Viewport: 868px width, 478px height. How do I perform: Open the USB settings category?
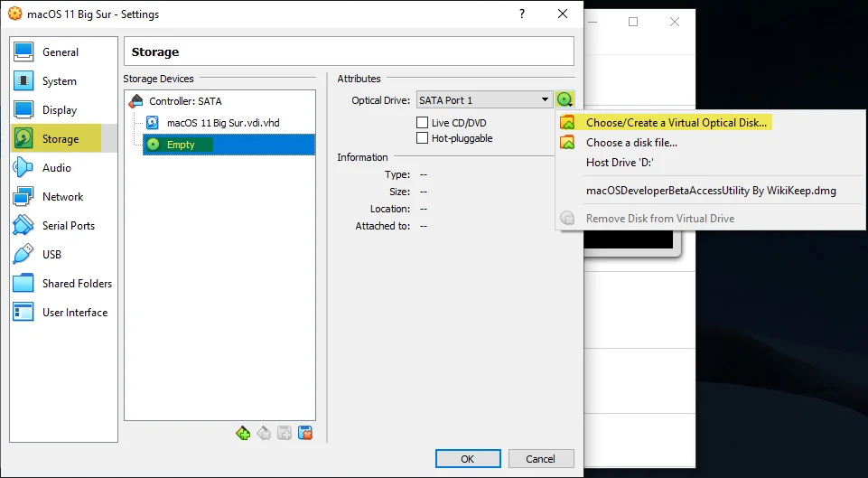(x=63, y=254)
